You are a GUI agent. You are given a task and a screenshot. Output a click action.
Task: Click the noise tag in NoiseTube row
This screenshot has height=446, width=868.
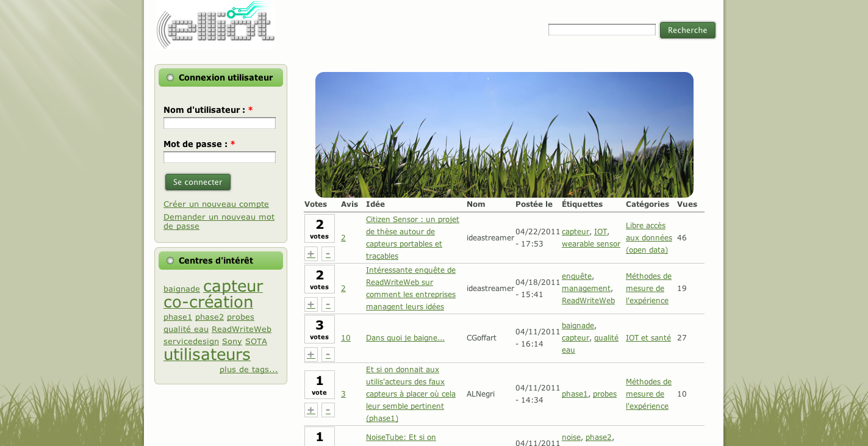[x=572, y=437]
